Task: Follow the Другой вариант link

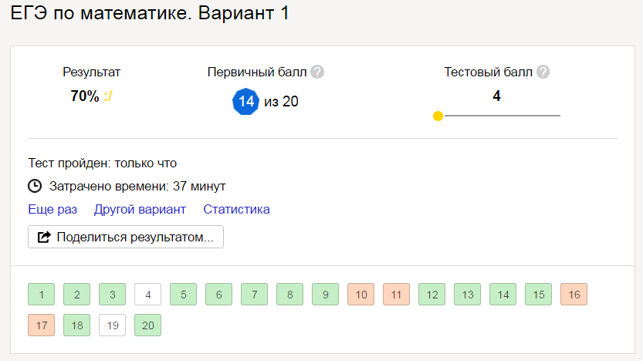Action: click(x=140, y=210)
